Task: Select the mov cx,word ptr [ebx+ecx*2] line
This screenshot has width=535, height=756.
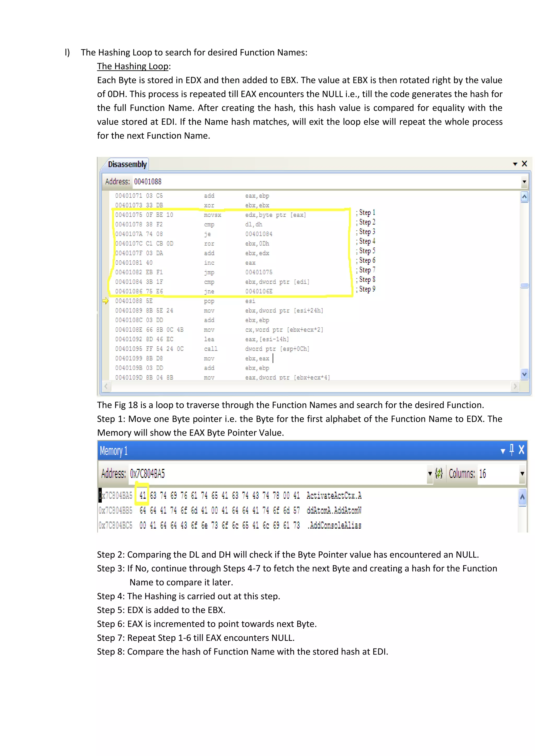Action: coord(219,329)
